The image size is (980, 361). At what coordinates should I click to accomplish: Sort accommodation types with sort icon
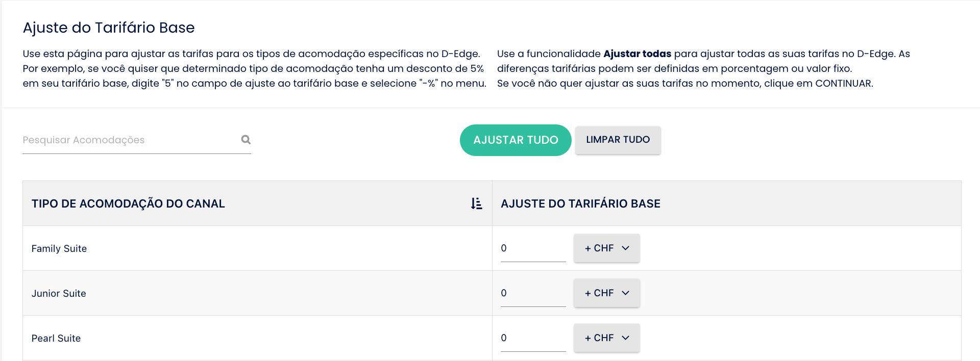tap(476, 203)
